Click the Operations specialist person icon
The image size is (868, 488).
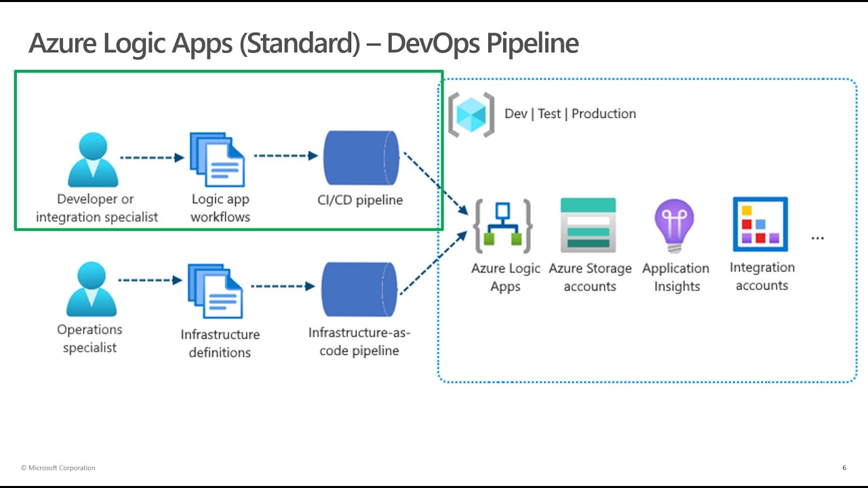[x=92, y=289]
